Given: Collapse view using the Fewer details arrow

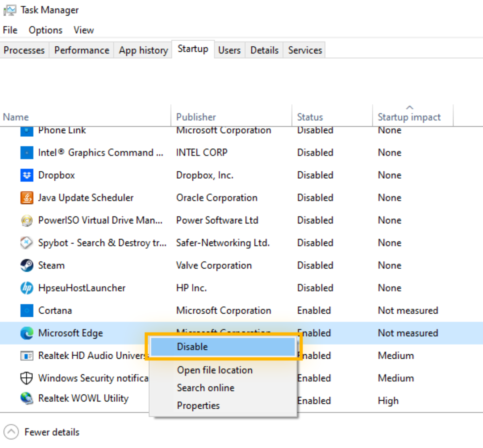Looking at the screenshot, I should tap(11, 432).
